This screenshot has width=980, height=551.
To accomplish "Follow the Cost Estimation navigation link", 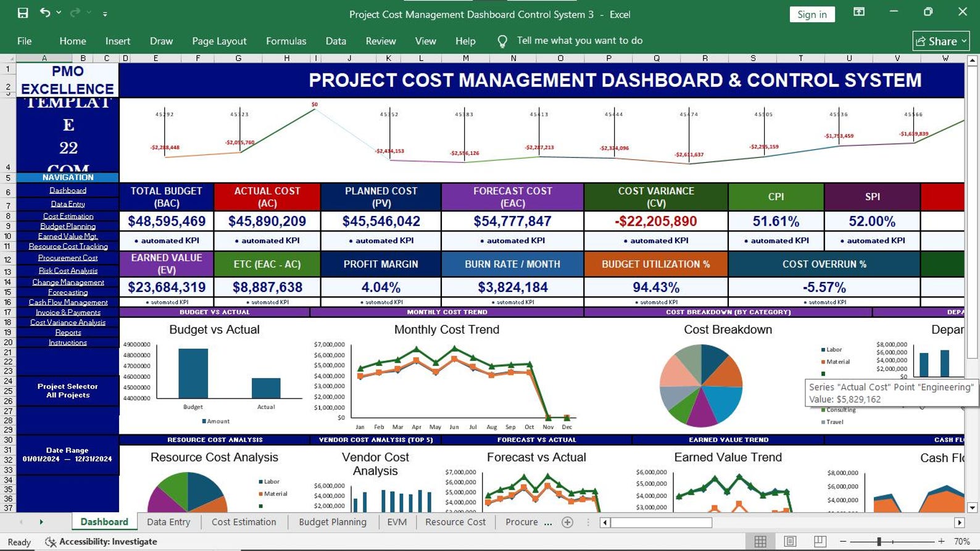I will (68, 216).
